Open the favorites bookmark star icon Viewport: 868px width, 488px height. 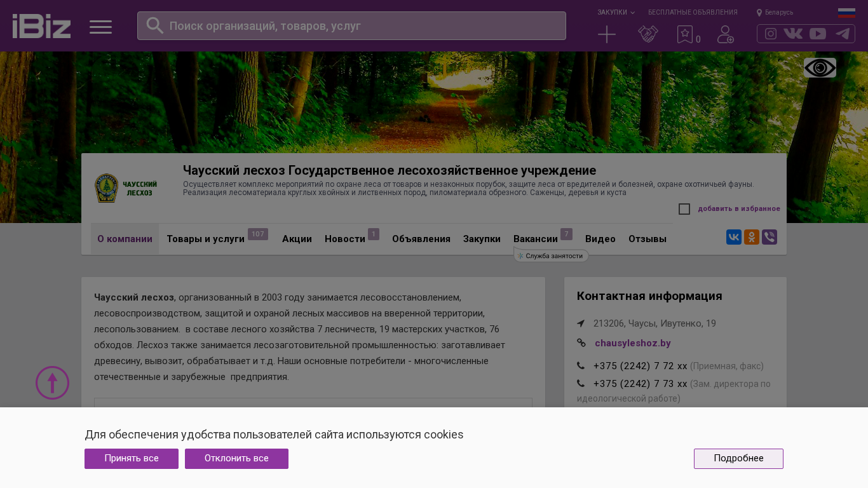click(684, 34)
